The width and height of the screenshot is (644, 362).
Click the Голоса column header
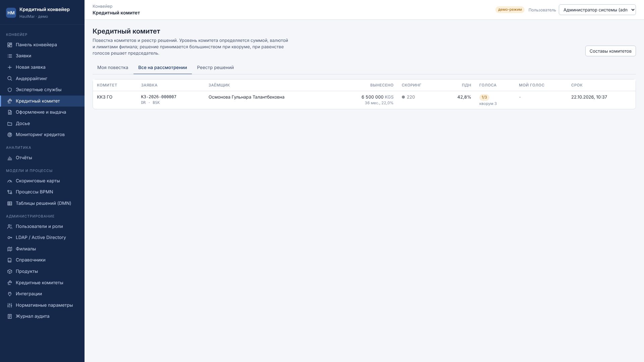(488, 85)
